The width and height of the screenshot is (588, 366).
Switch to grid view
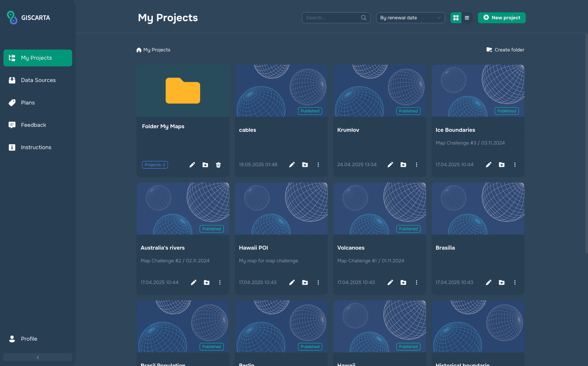[x=456, y=18]
